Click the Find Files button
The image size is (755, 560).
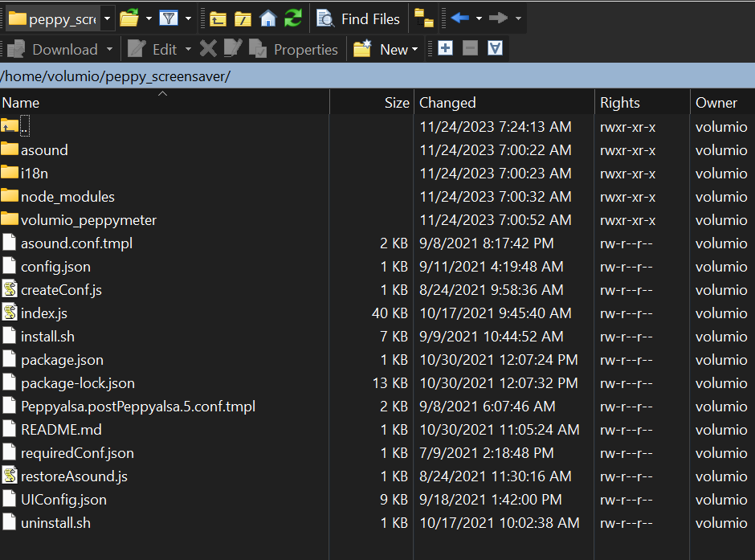(358, 18)
